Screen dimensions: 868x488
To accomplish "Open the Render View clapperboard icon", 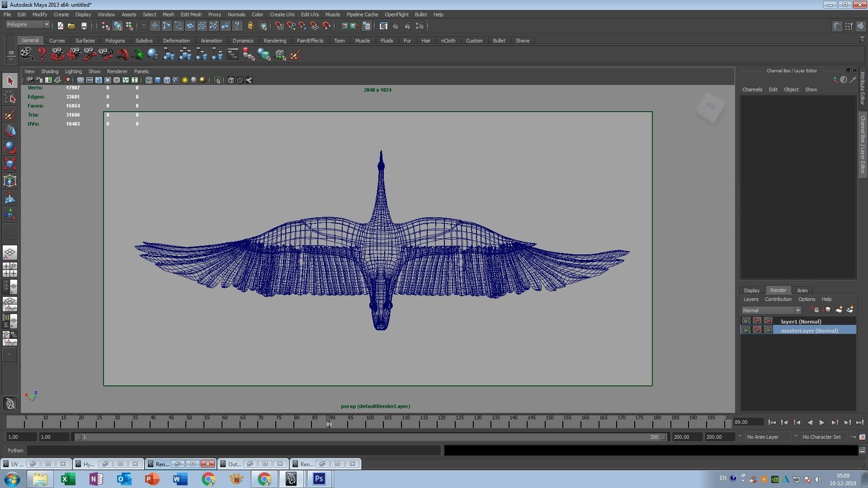I will [x=383, y=26].
